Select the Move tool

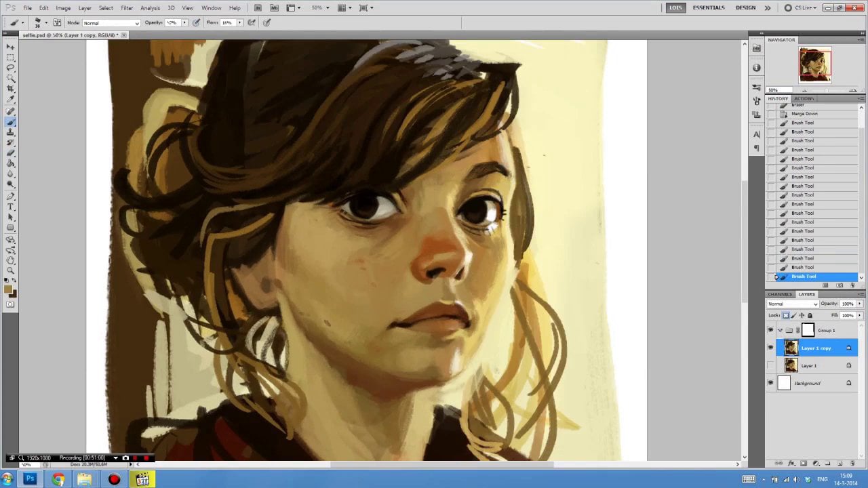click(x=11, y=46)
